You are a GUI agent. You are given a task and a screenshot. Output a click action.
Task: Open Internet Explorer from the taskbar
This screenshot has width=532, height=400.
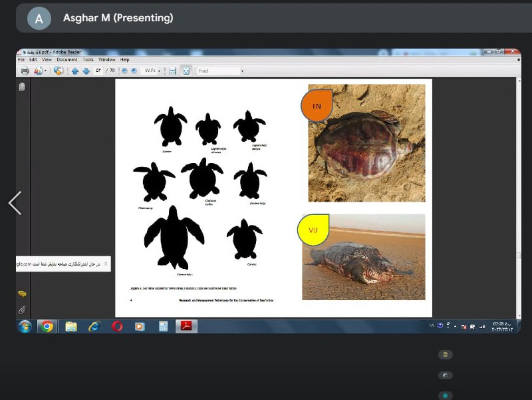pyautogui.click(x=94, y=326)
